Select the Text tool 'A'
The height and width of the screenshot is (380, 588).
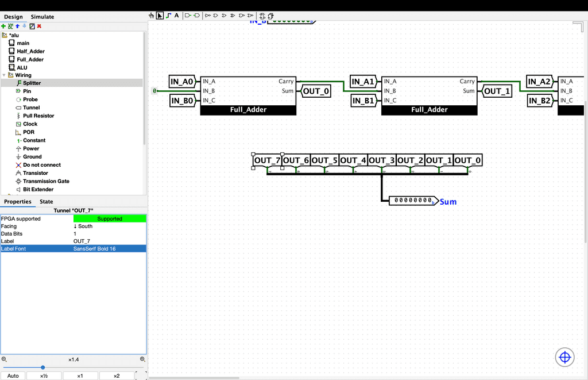(x=176, y=16)
